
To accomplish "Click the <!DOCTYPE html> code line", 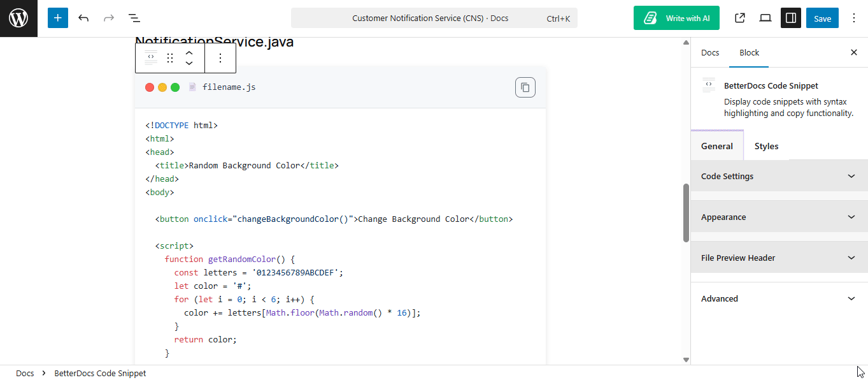I will 181,125.
